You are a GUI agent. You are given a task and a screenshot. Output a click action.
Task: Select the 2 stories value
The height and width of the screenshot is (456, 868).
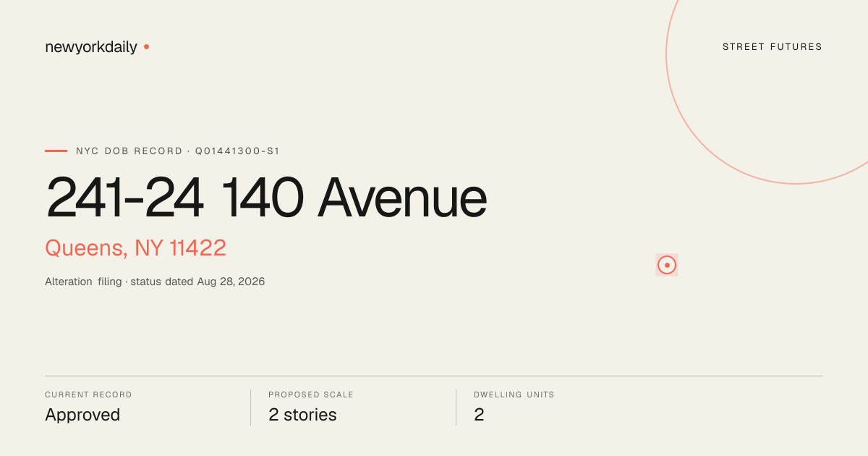point(302,415)
